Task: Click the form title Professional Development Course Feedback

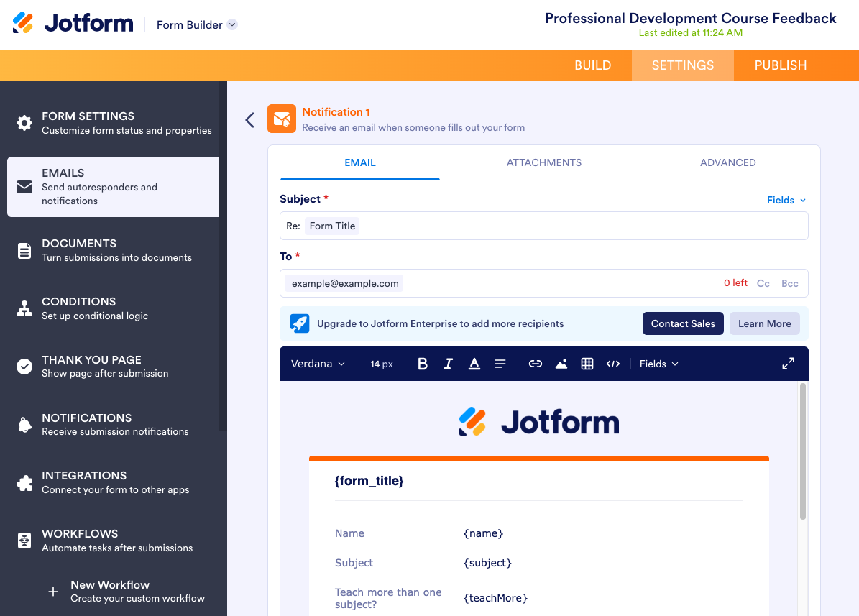Action: coord(690,18)
